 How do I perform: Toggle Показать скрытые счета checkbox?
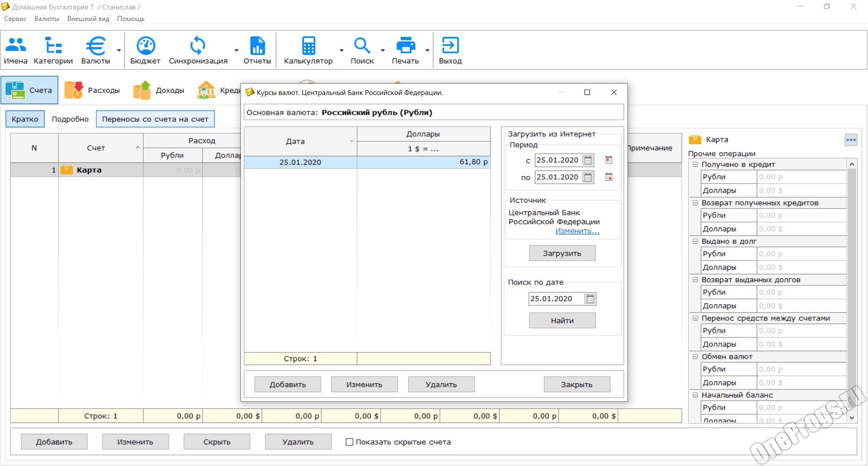tap(349, 442)
